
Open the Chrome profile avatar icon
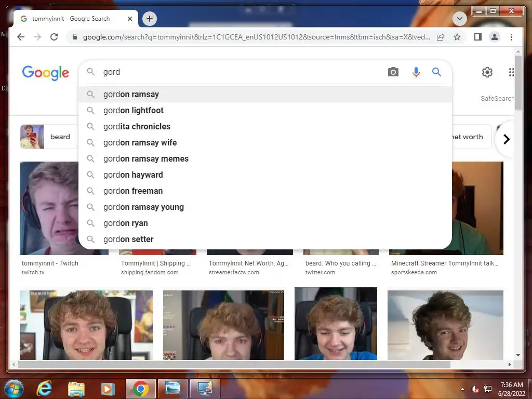pyautogui.click(x=495, y=37)
